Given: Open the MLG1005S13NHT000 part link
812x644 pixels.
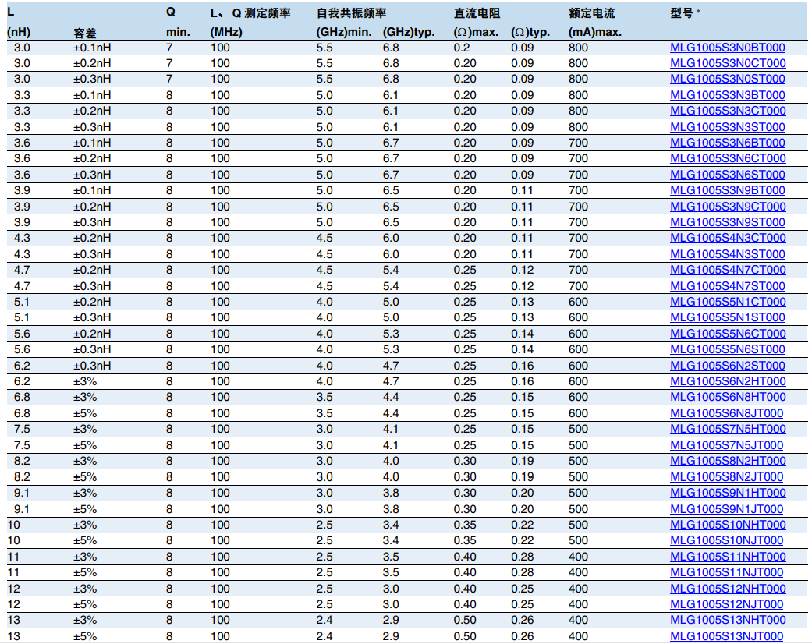Looking at the screenshot, I should (x=728, y=620).
